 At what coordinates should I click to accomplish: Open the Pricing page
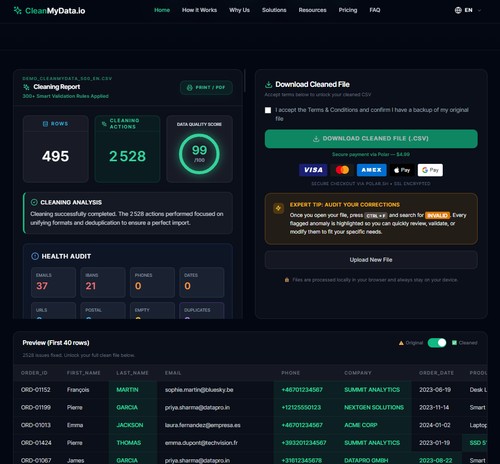click(348, 10)
